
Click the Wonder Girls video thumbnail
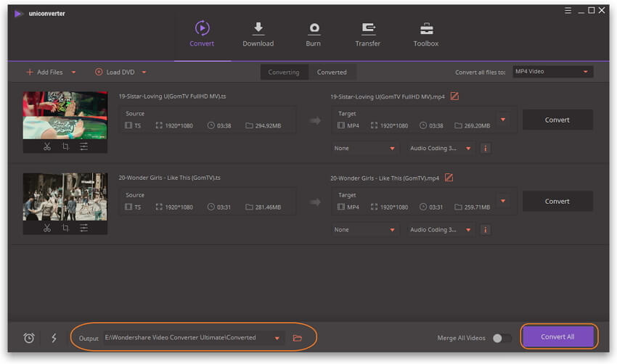[x=65, y=197]
